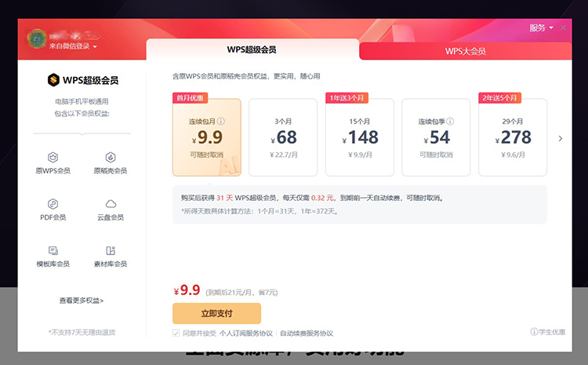Click the info icon beside 连续包月
Image resolution: width=588 pixels, height=365 pixels.
221,121
